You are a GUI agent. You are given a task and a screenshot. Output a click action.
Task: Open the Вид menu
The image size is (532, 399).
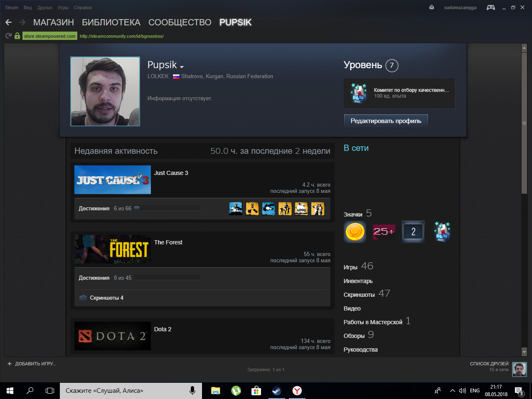coord(28,7)
